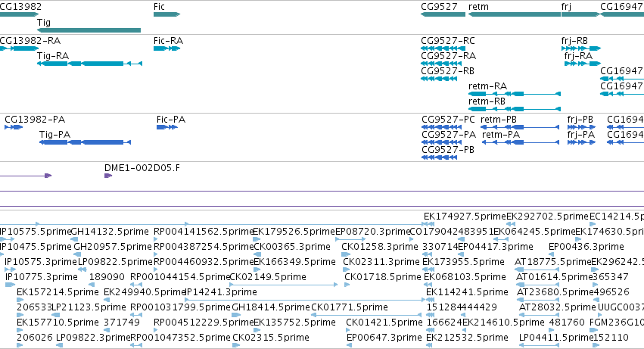Open the CG13982-RA transcript label
Screen dimensions: 644x349
click(30, 41)
